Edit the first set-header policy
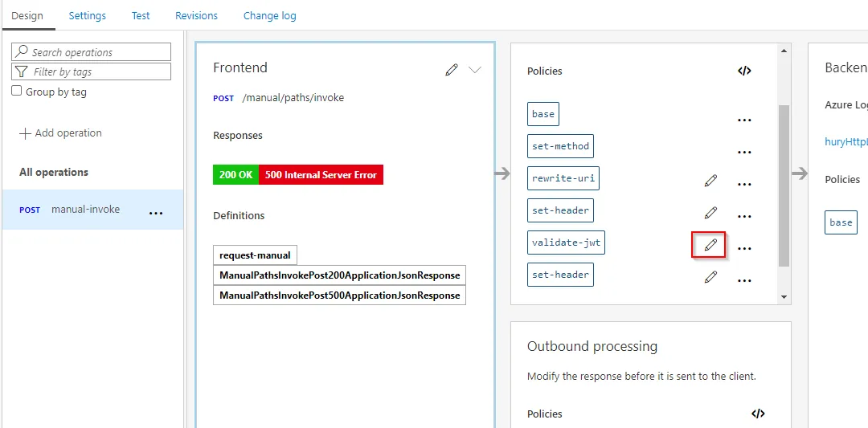This screenshot has width=868, height=428. (x=710, y=213)
